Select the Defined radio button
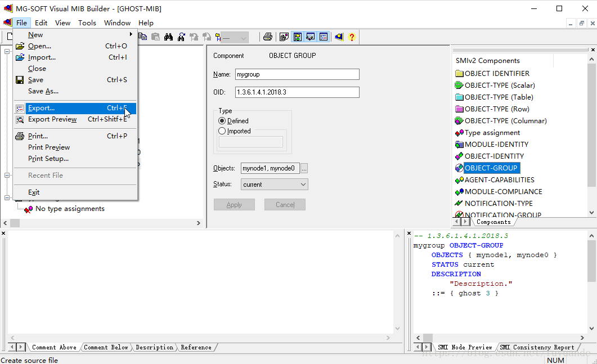 click(222, 121)
